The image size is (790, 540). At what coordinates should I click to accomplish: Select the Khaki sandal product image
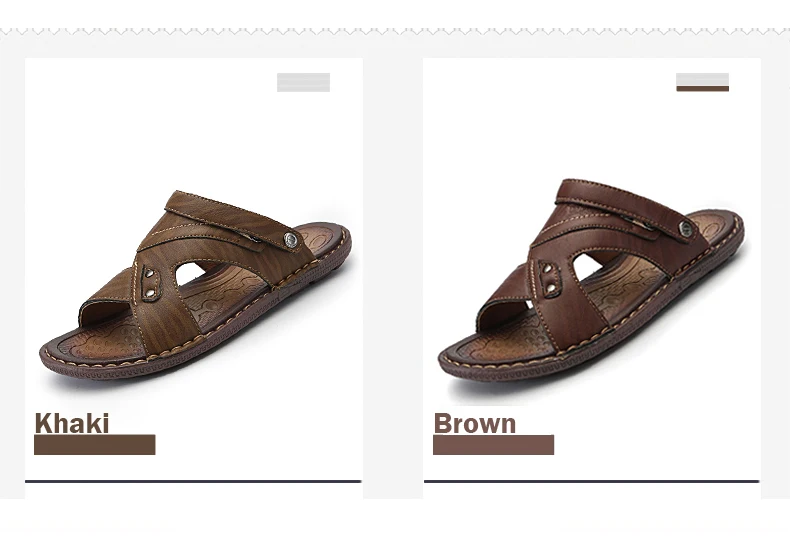coord(195,287)
